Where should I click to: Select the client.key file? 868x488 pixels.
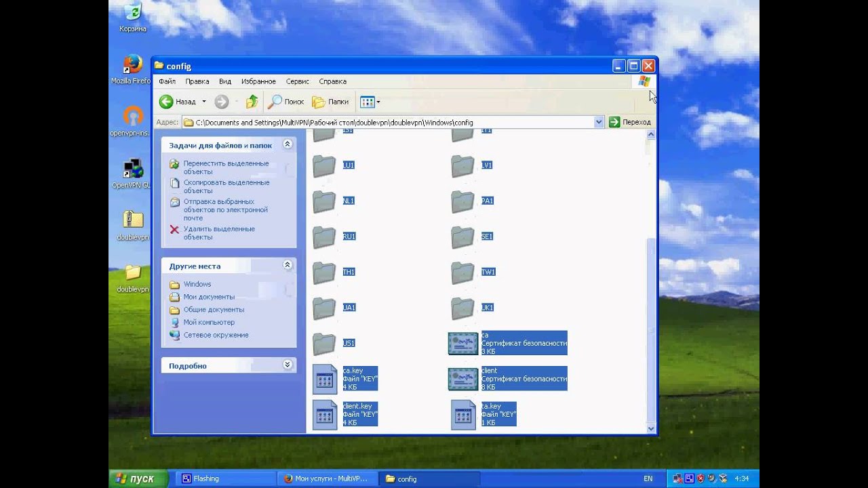[x=345, y=415]
